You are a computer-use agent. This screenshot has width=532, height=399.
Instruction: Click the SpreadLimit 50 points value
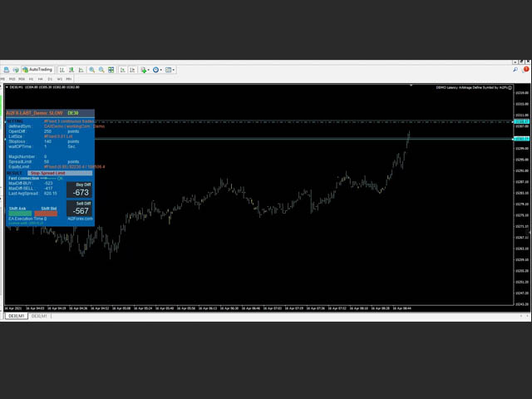(47, 162)
